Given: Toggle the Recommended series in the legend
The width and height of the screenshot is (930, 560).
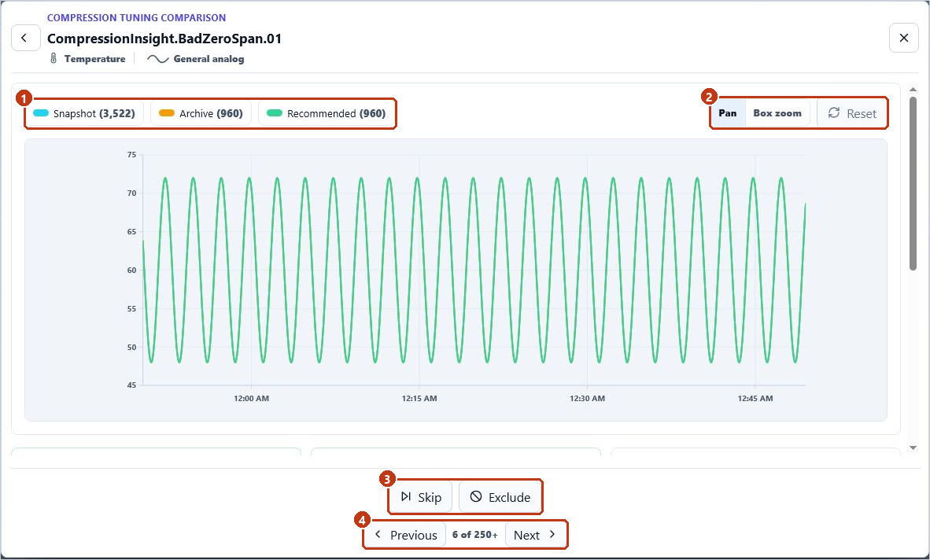Looking at the screenshot, I should (x=327, y=113).
